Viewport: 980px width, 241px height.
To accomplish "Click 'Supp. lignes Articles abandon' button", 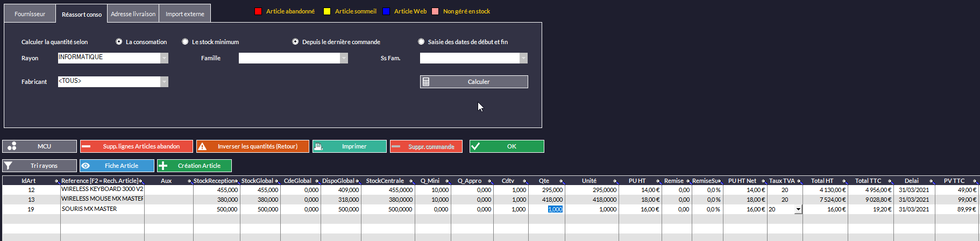I will (x=137, y=146).
